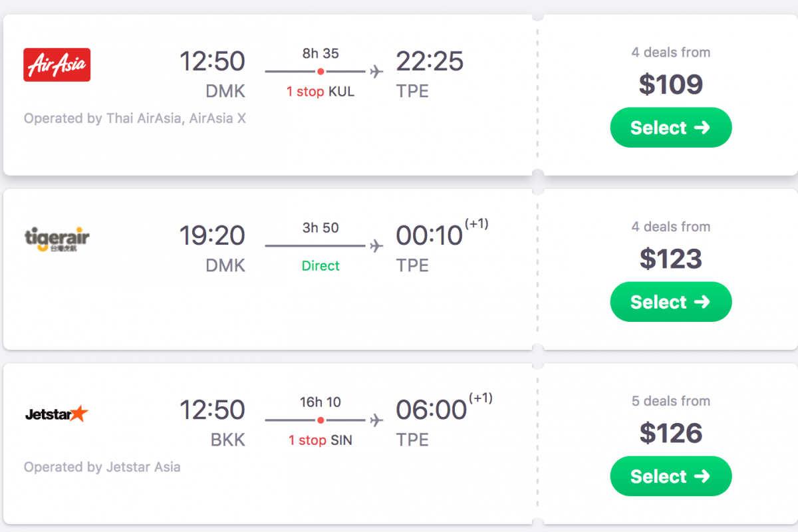Image resolution: width=798 pixels, height=532 pixels.
Task: Click the red KUL stopover dot
Action: click(321, 71)
